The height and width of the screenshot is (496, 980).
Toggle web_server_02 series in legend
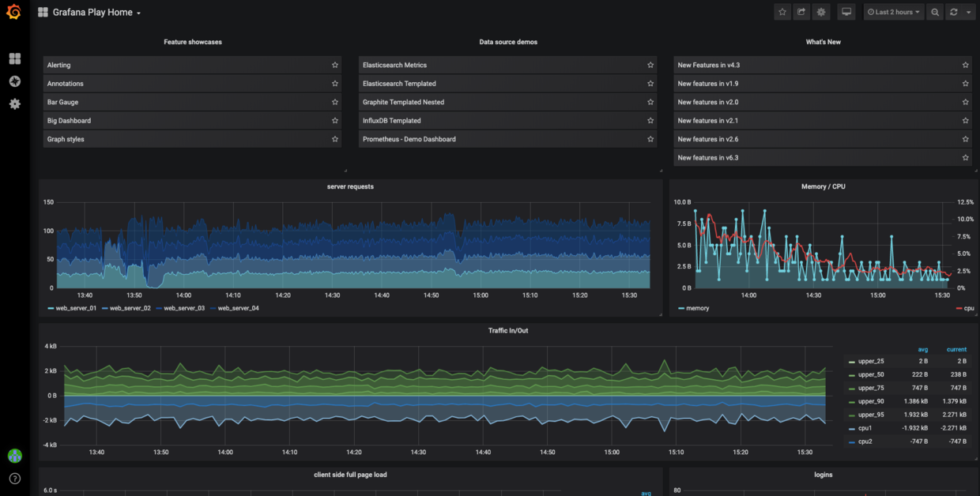click(130, 309)
